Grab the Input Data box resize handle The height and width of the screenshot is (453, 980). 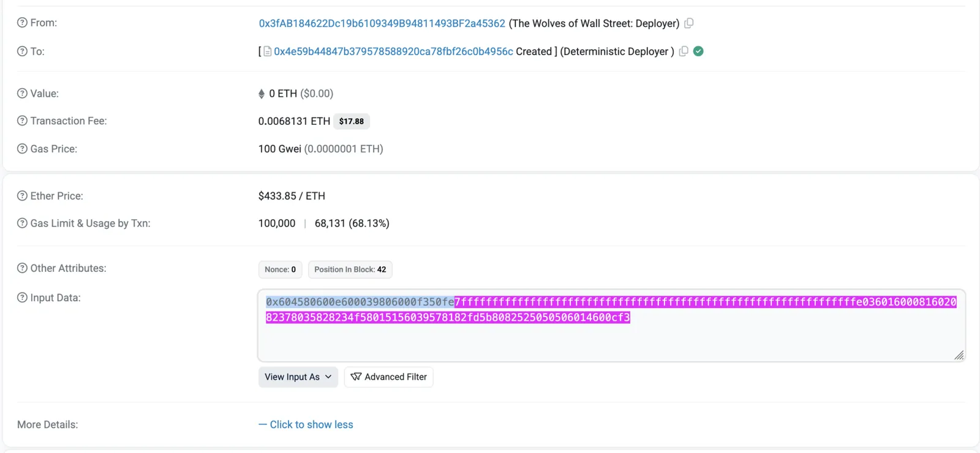(x=959, y=355)
